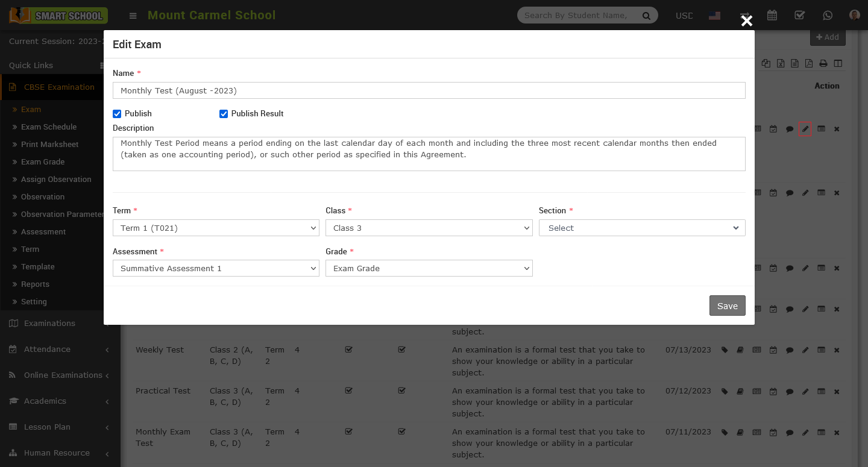
Task: Open the Term dropdown
Action: [216, 228]
